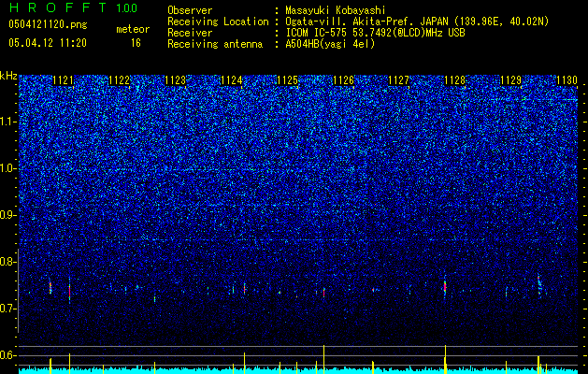588x374 pixels.
Task: Click the 1.0 kHz frequency axis label
Action: click(7, 168)
